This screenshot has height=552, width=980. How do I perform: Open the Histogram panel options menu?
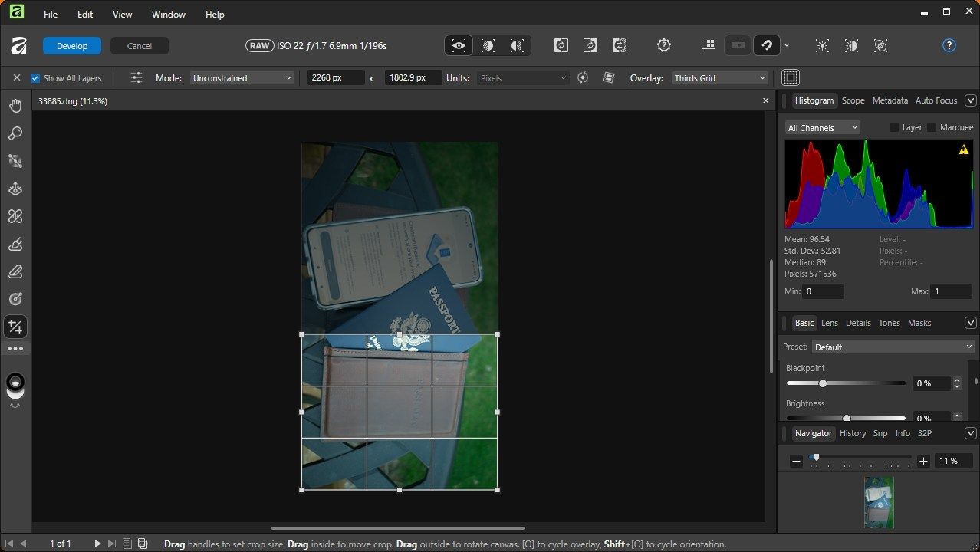970,100
